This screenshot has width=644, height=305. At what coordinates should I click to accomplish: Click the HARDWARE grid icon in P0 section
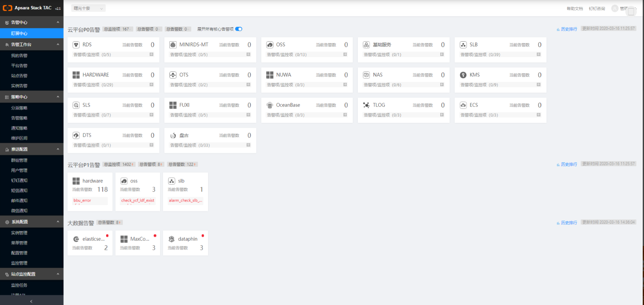(76, 75)
